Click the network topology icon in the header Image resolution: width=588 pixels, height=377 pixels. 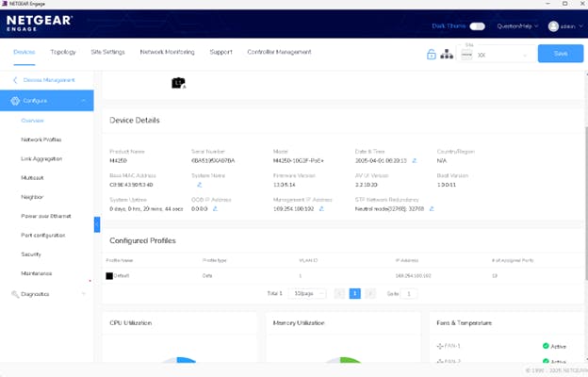[x=448, y=54]
